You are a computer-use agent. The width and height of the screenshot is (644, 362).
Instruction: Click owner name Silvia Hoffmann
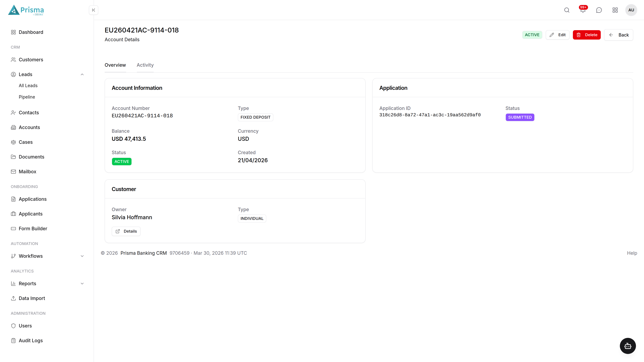(132, 217)
